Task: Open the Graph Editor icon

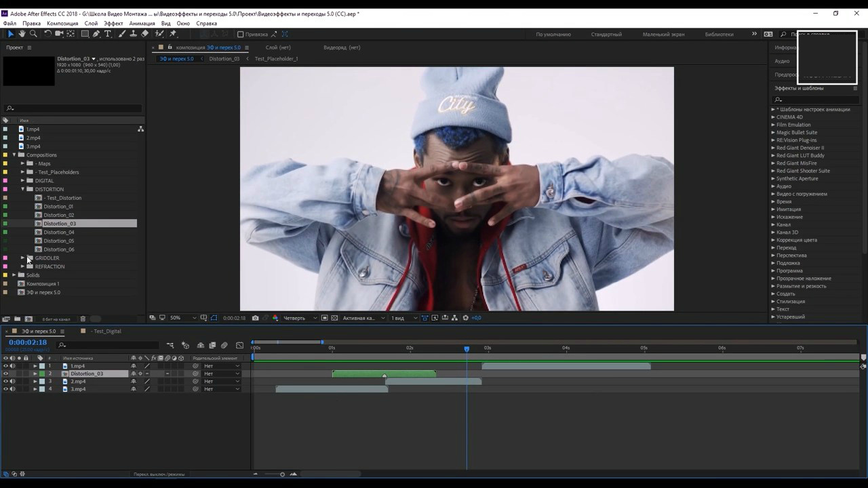Action: (239, 346)
